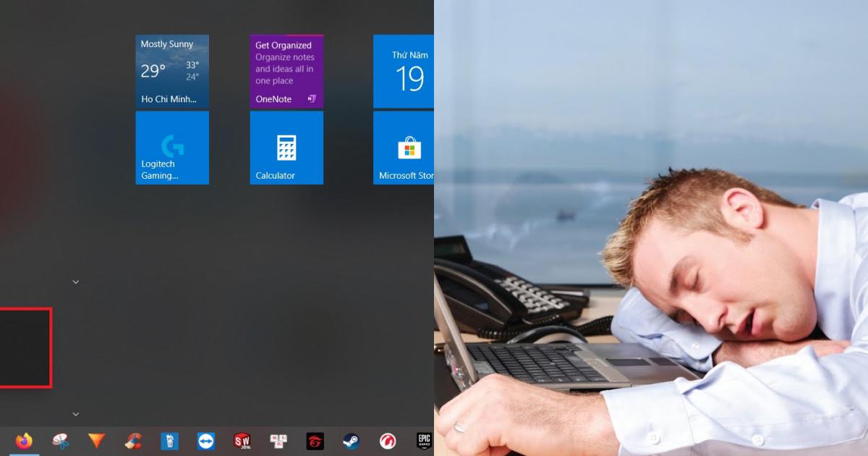The image size is (868, 456).
Task: Launch the Snipping Tool taskbar icon
Action: pyautogui.click(x=61, y=440)
